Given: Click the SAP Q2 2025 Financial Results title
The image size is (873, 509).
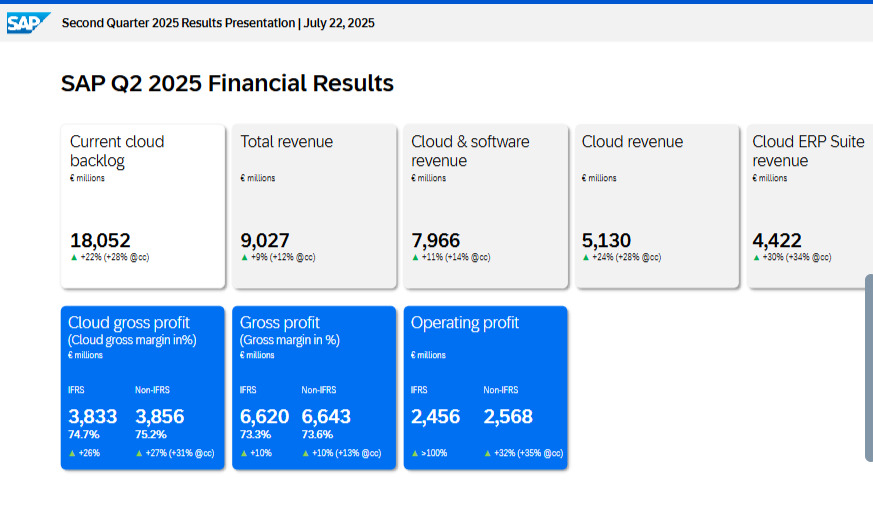Looking at the screenshot, I should point(227,83).
